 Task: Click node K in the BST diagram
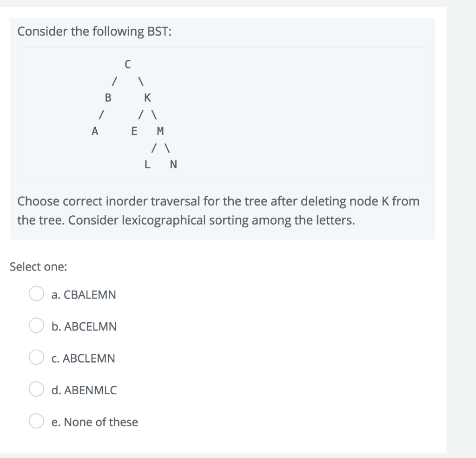(147, 98)
